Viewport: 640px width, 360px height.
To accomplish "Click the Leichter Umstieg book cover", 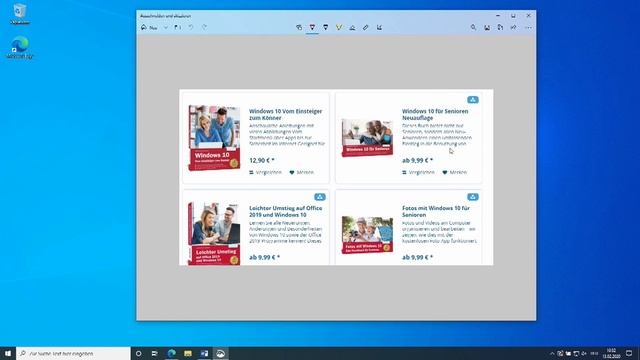I will coord(214,233).
